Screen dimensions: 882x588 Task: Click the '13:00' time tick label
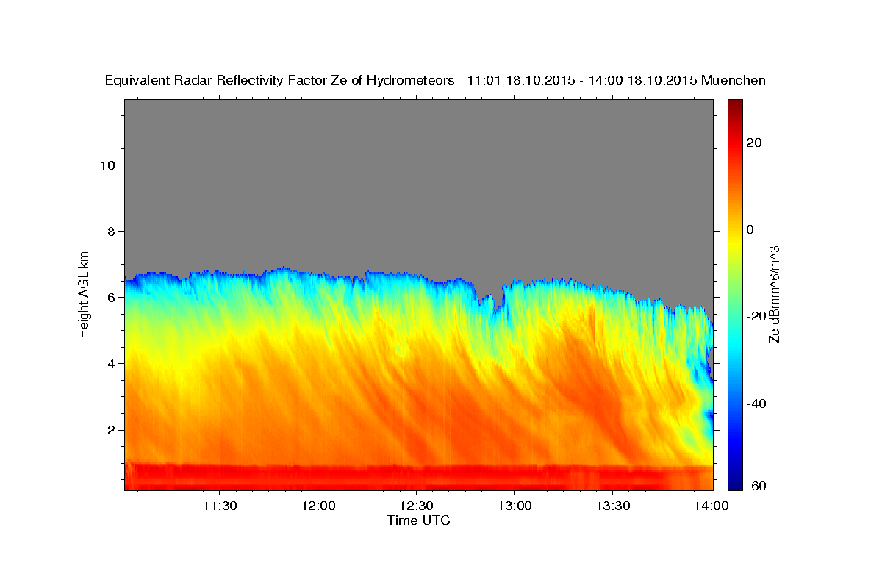click(x=514, y=506)
